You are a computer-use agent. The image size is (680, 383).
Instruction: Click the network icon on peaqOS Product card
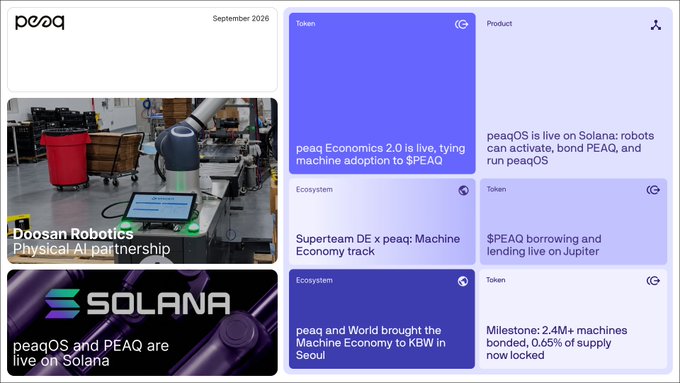point(656,25)
